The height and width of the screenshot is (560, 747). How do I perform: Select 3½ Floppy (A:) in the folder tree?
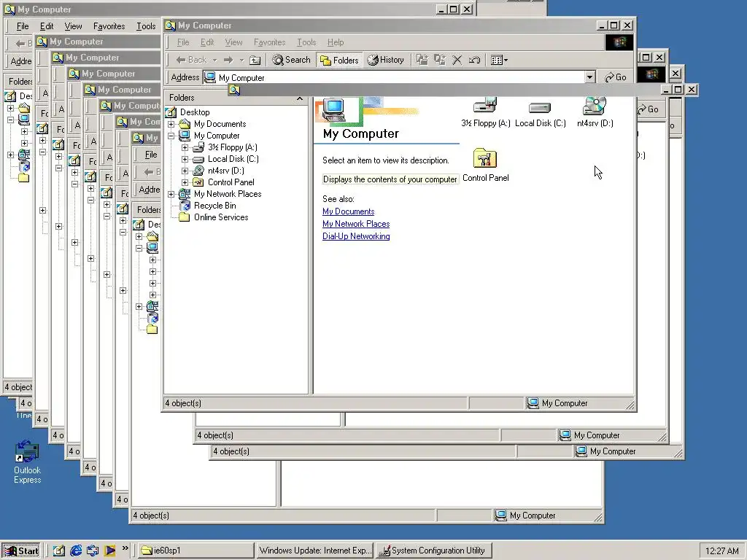coord(232,147)
